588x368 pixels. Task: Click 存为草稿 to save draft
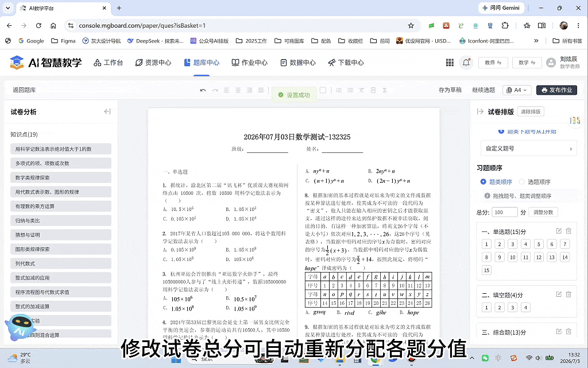[450, 90]
